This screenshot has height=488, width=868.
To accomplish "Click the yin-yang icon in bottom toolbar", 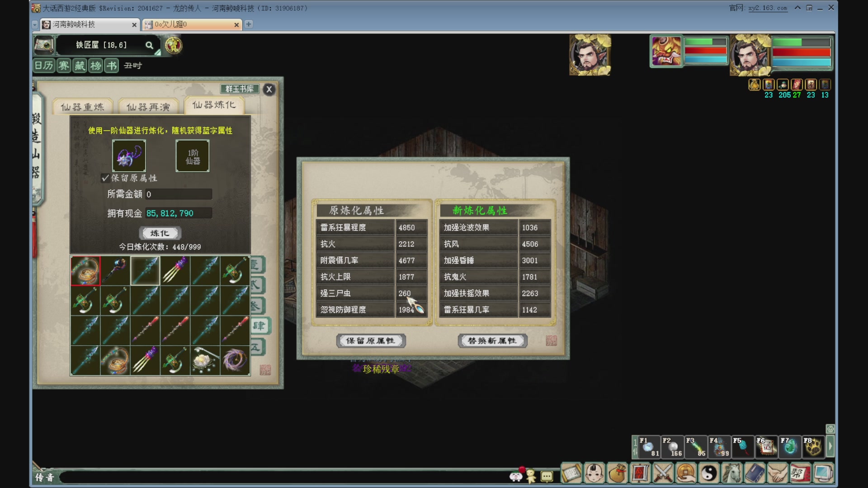I will pyautogui.click(x=708, y=474).
